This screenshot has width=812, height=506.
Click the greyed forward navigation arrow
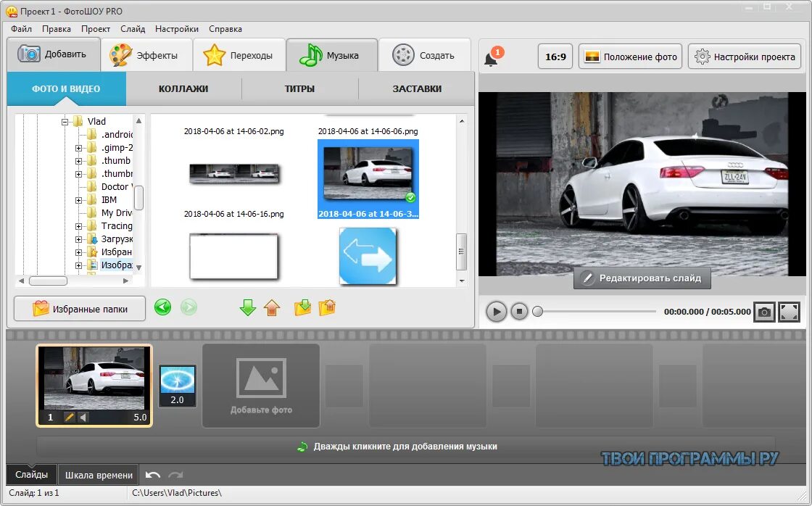click(189, 307)
